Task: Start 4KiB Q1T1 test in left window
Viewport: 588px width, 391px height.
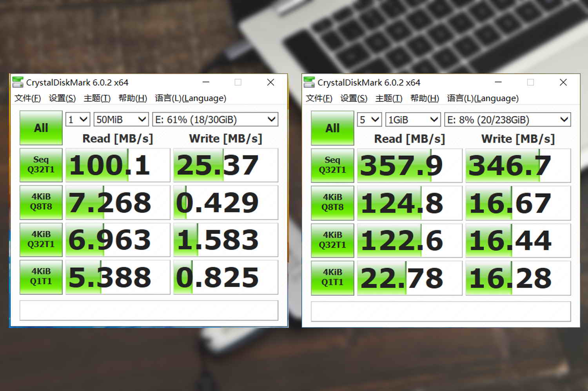Action: (41, 277)
